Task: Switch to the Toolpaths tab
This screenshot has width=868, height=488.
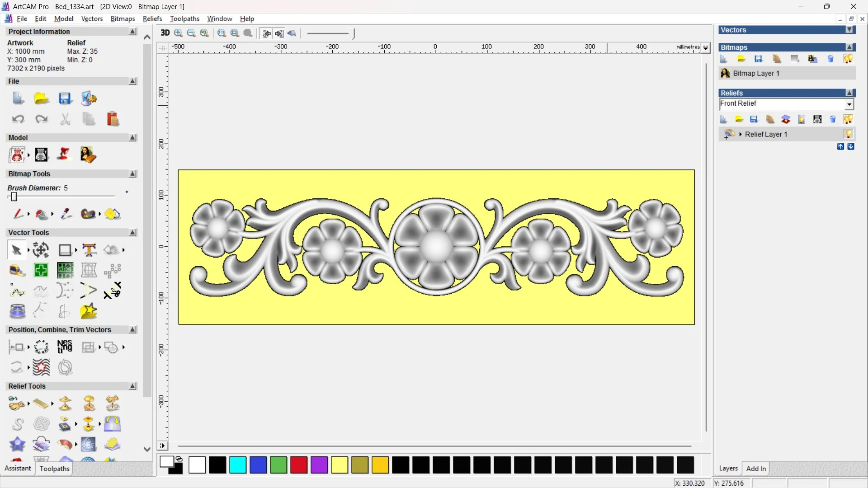Action: tap(54, 469)
